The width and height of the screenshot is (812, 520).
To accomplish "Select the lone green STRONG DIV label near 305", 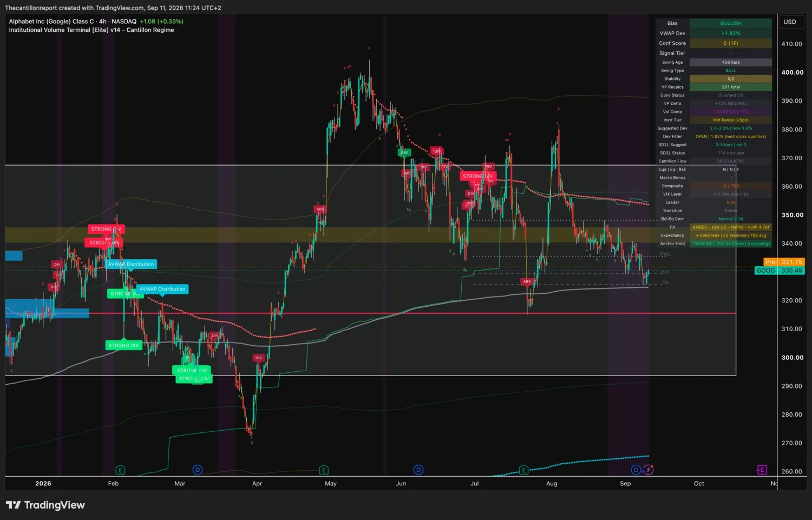I will pos(123,345).
